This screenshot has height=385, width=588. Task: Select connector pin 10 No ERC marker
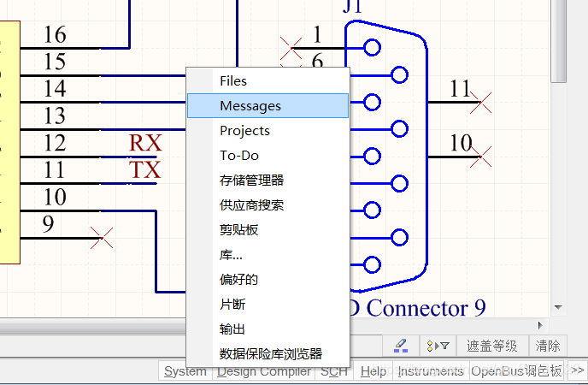click(480, 157)
